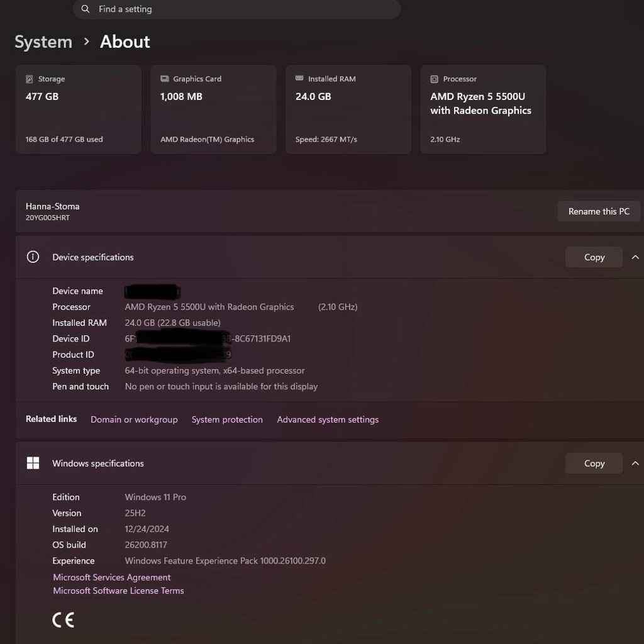Select the 64-bit operating system text
The width and height of the screenshot is (644, 644).
[x=215, y=370]
